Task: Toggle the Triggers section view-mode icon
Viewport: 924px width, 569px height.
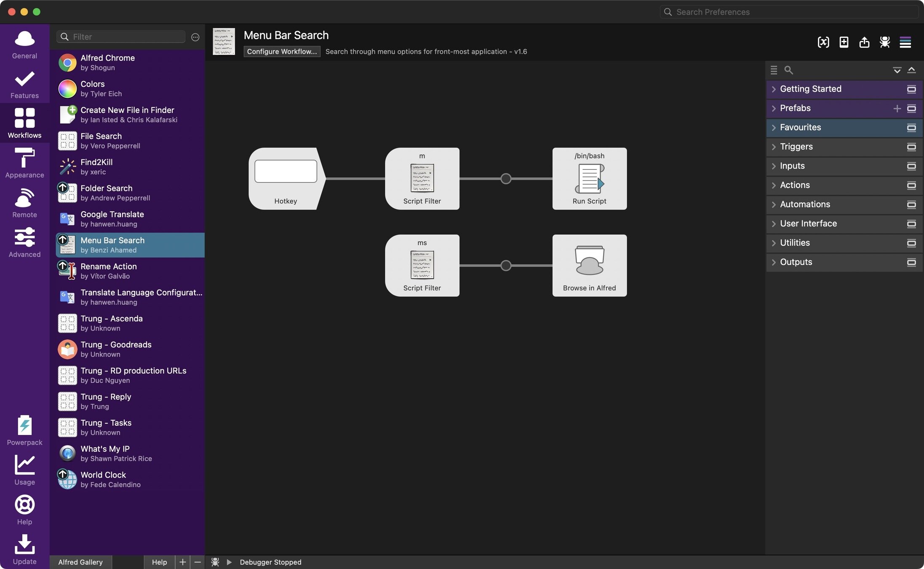Action: [x=911, y=147]
